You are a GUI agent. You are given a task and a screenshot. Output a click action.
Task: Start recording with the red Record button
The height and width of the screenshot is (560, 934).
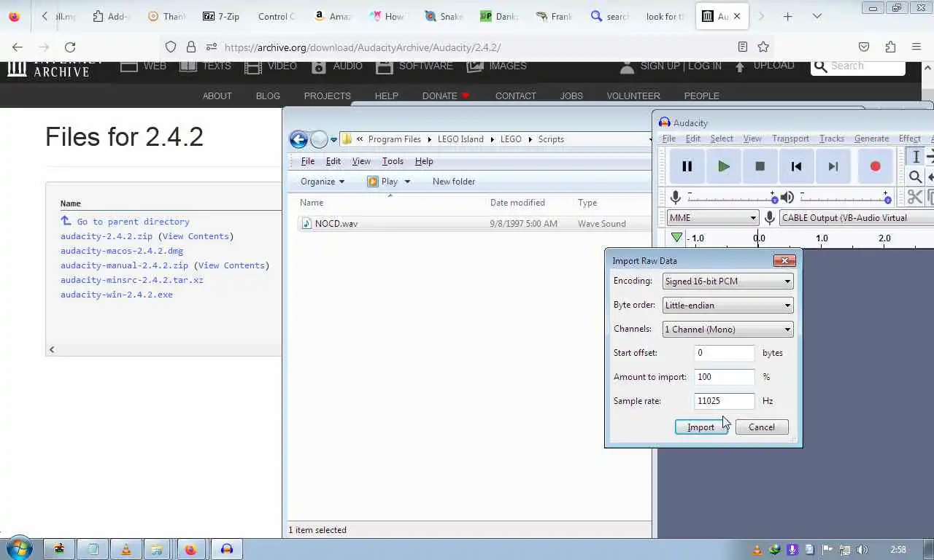tap(875, 166)
